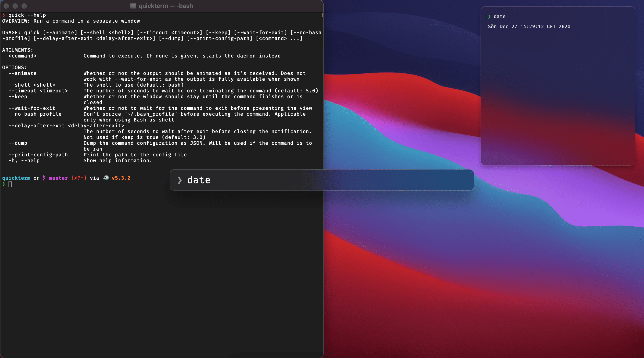The height and width of the screenshot is (358, 644).
Task: Click the '--animate' option in the help text
Action: coord(23,73)
